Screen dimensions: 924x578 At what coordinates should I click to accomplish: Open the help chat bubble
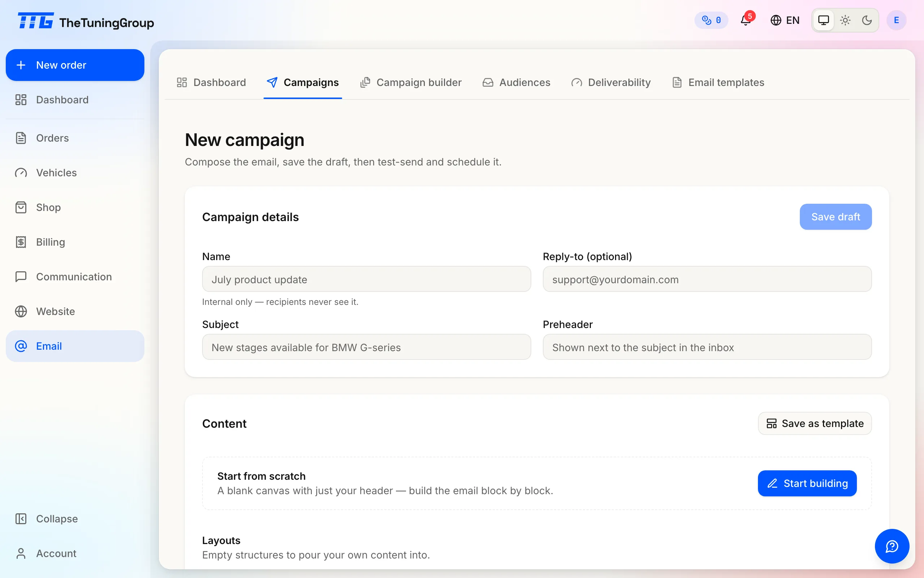pyautogui.click(x=892, y=546)
